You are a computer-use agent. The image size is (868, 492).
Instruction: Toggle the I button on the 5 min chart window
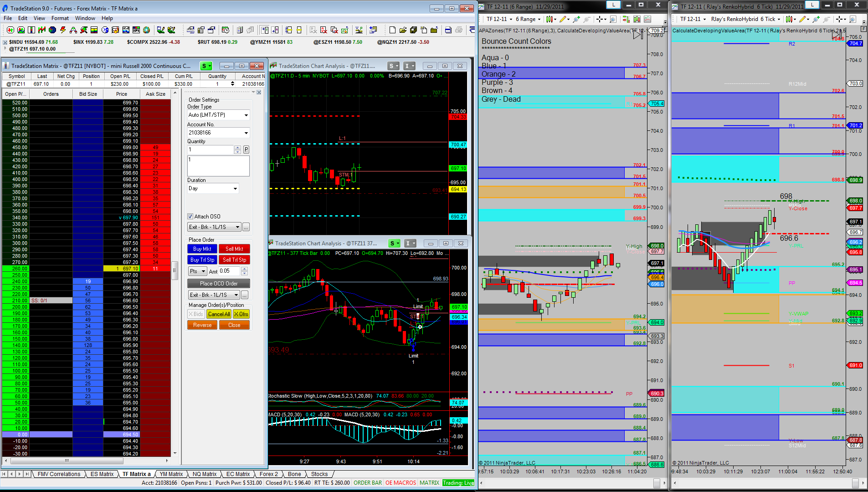(x=409, y=66)
